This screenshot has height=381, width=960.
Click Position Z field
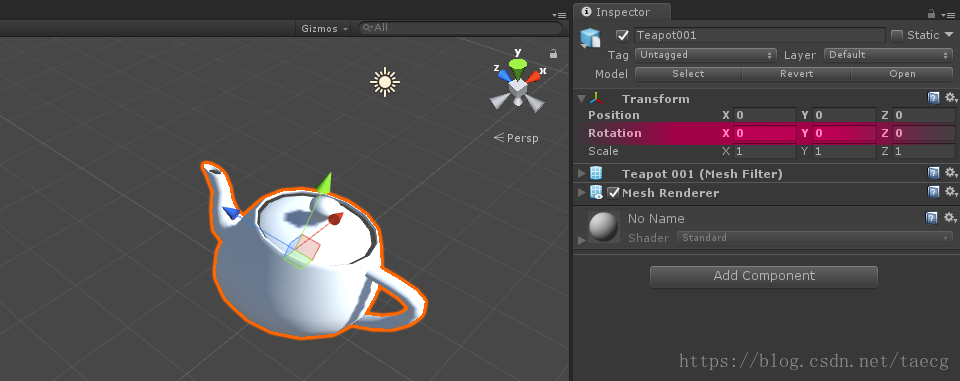[x=924, y=115]
